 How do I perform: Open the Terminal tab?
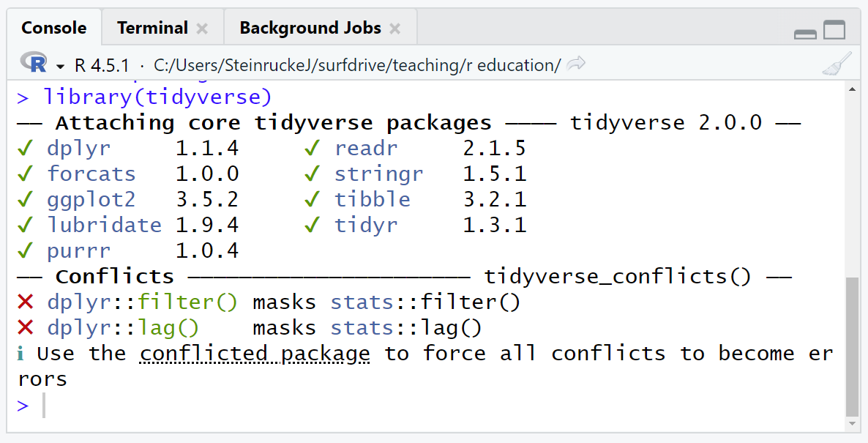tap(152, 28)
